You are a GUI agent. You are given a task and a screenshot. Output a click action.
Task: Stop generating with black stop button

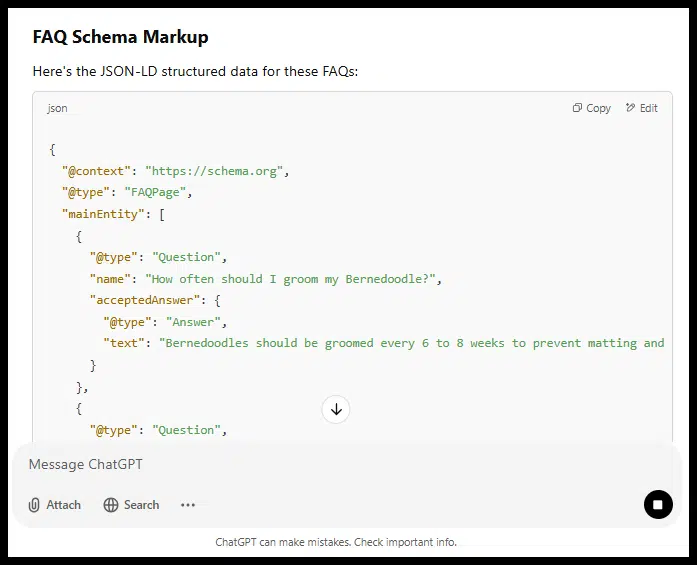(x=658, y=505)
